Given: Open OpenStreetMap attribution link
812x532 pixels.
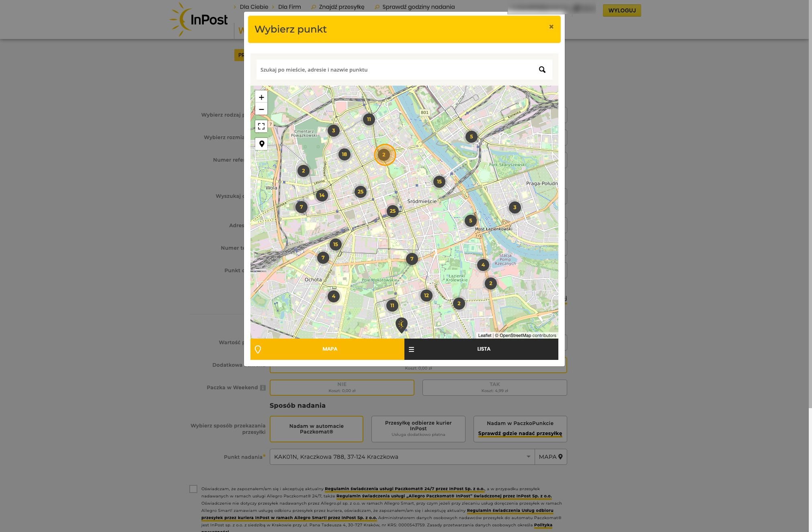Looking at the screenshot, I should pos(515,335).
